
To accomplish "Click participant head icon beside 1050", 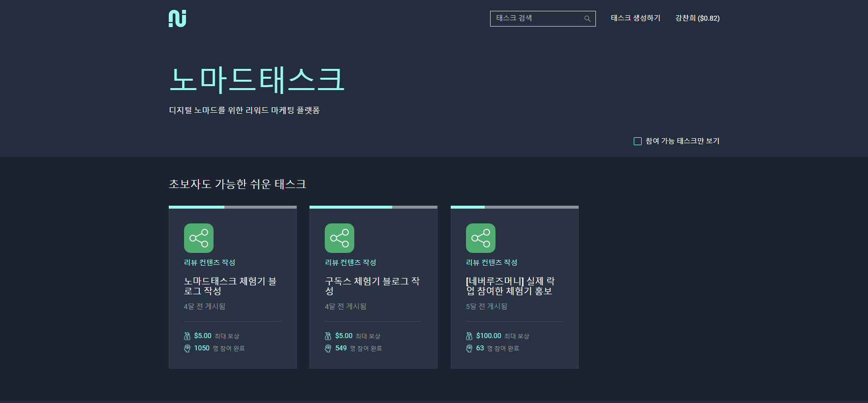I will click(x=187, y=348).
